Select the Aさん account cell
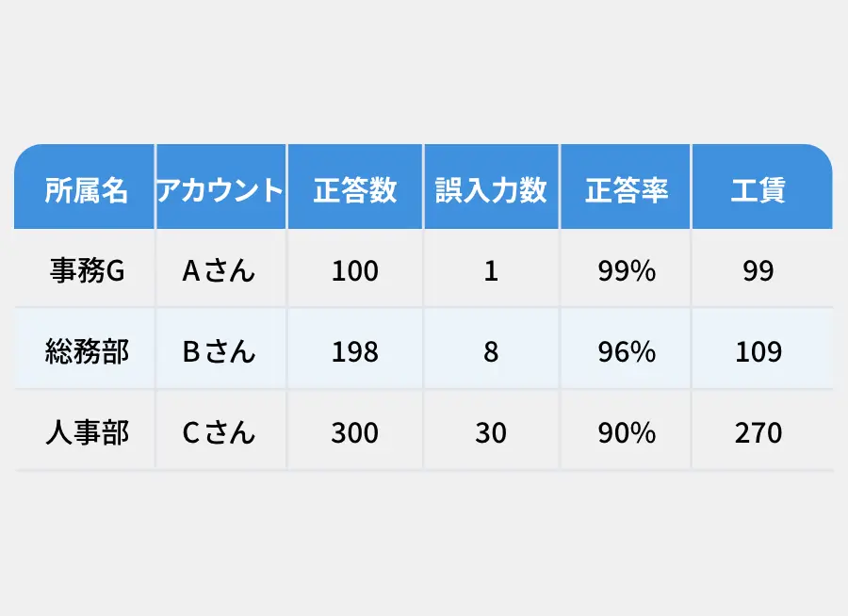 220,268
